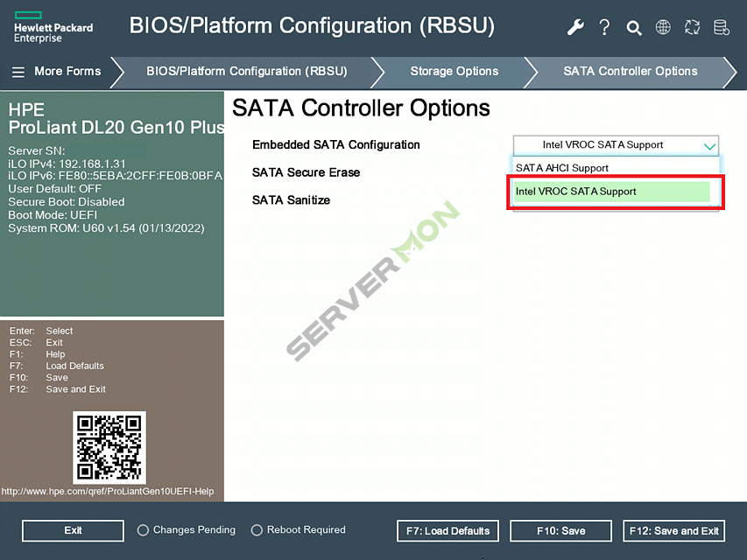Image resolution: width=747 pixels, height=560 pixels.
Task: Click System ROM: U60 v1.54 text
Action: click(106, 228)
